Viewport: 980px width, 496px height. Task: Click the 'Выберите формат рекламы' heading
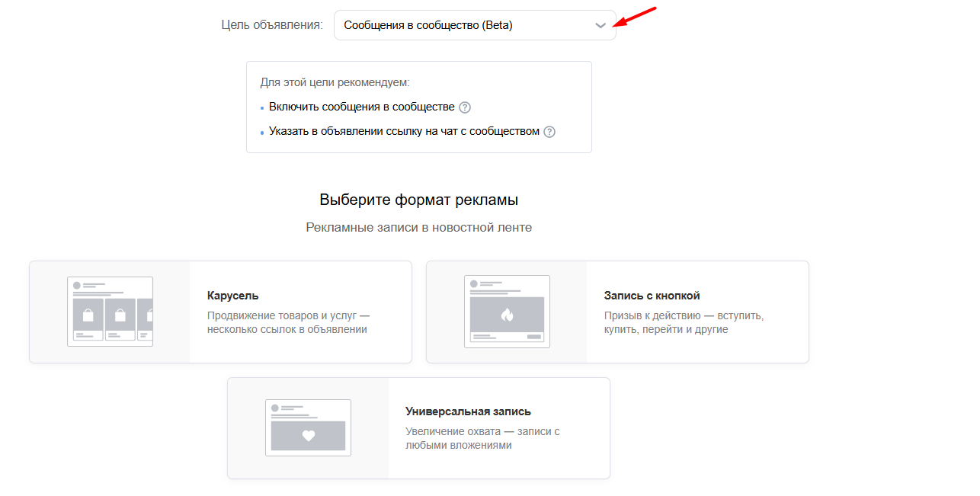[419, 200]
